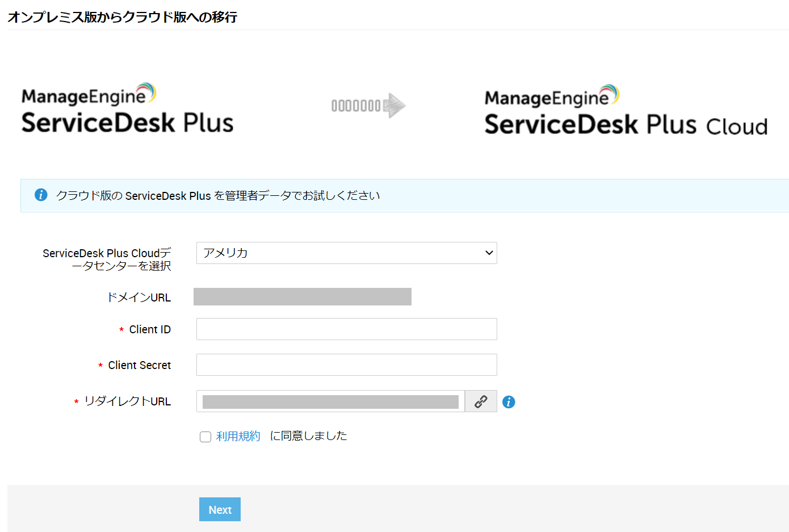This screenshot has height=532, width=789.
Task: Click the Client Secret label
Action: [x=139, y=365]
